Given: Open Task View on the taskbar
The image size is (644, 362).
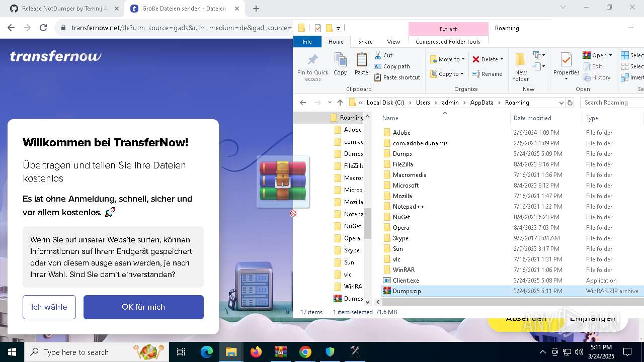Looking at the screenshot, I should 181,352.
